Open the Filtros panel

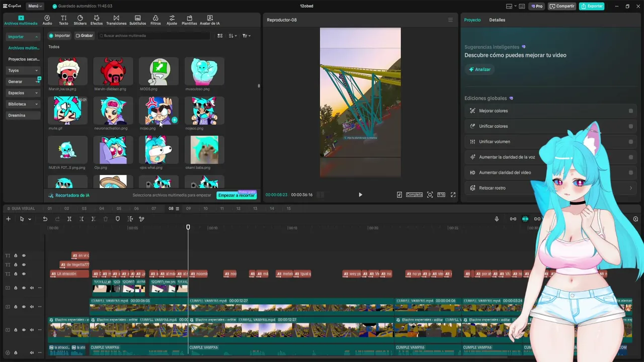point(155,20)
